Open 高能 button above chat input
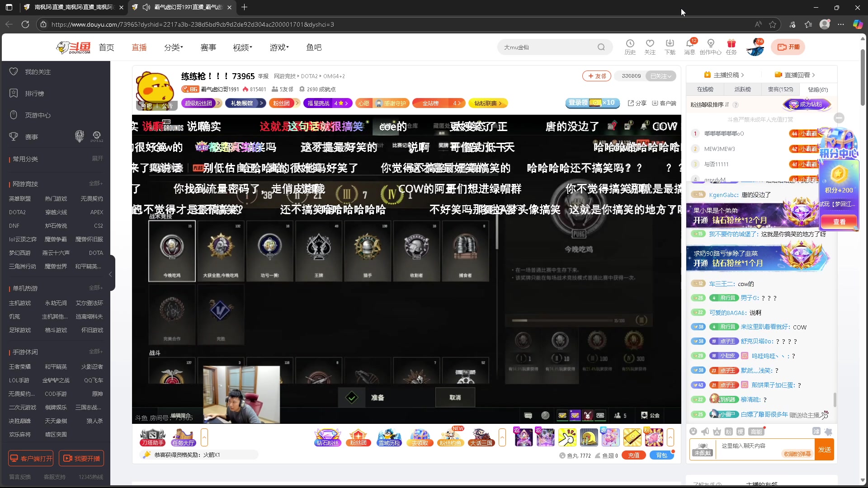 click(x=756, y=432)
